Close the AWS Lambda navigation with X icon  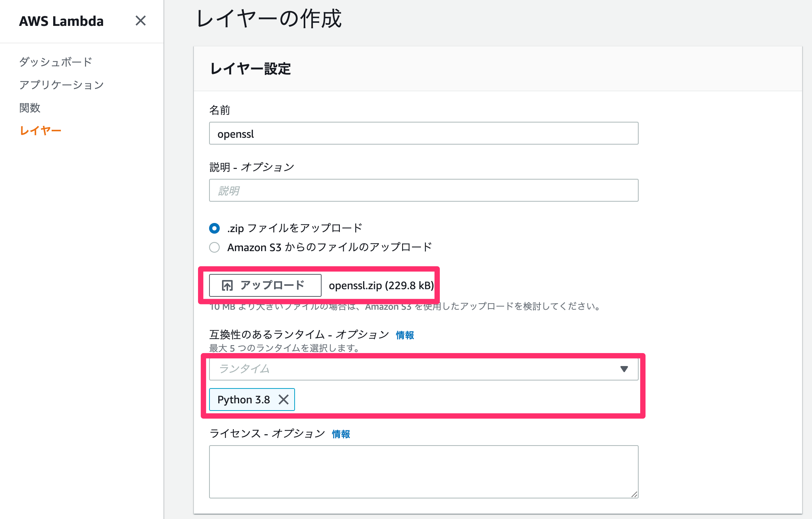click(x=141, y=21)
